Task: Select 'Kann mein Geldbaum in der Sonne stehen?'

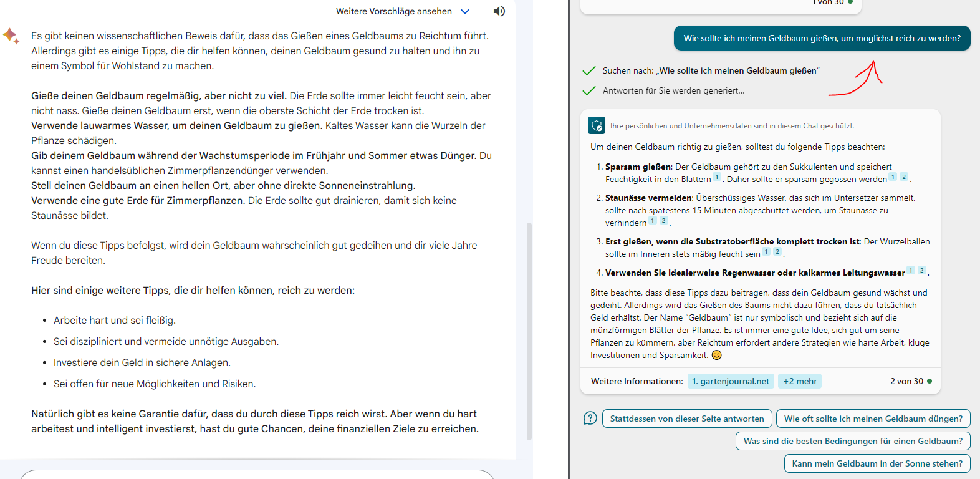Action: [877, 463]
